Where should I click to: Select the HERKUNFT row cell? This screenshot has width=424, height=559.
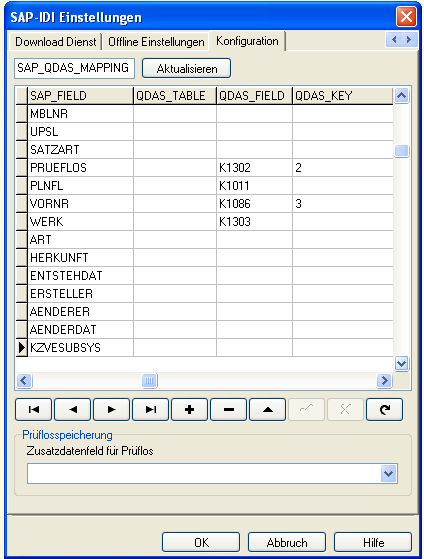coord(80,258)
